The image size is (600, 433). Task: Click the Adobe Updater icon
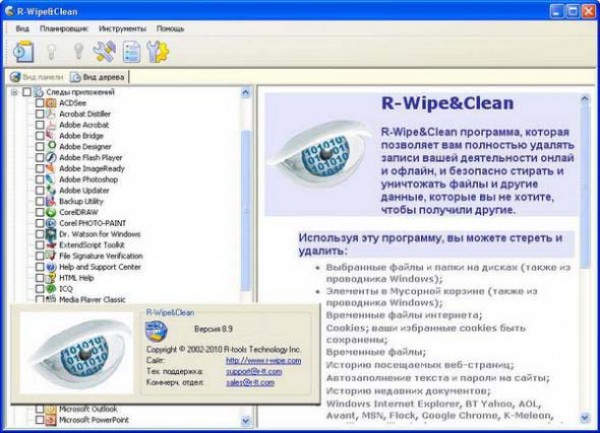click(x=51, y=190)
